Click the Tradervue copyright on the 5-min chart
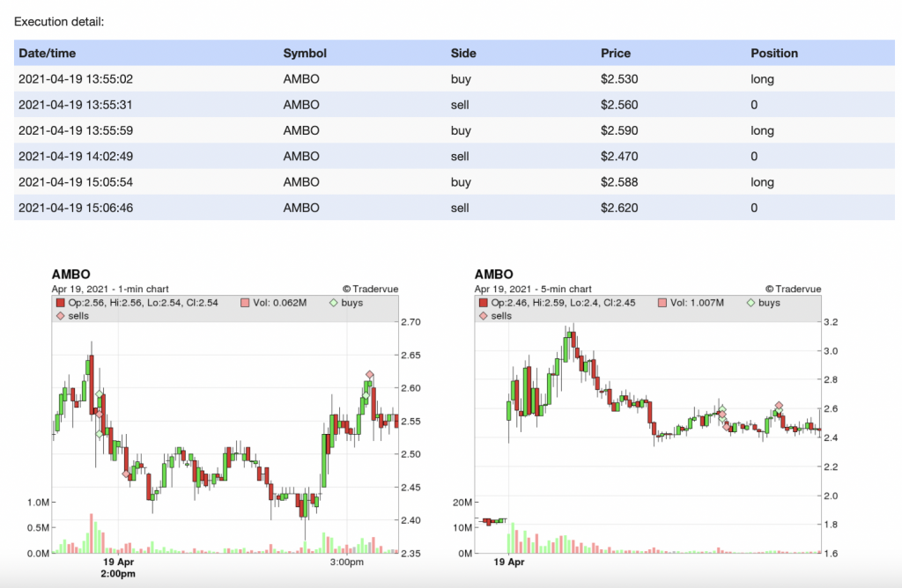Image resolution: width=902 pixels, height=588 pixels. (793, 289)
